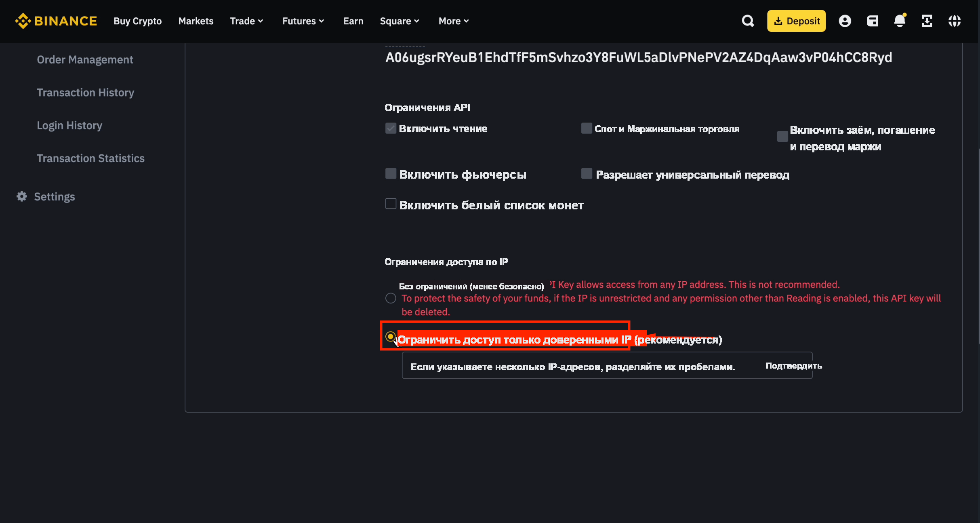
Task: Select the Ограничить доступ доверенными IP radio
Action: [390, 336]
